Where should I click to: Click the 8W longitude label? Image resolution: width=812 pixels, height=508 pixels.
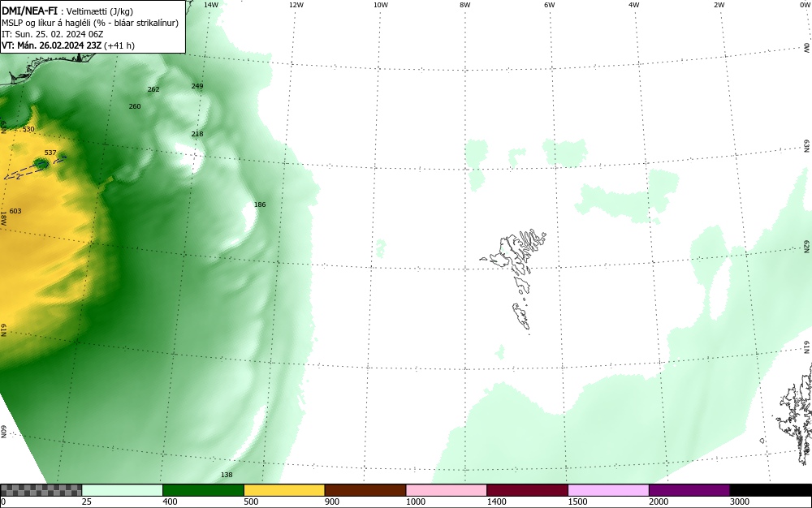pyautogui.click(x=465, y=5)
